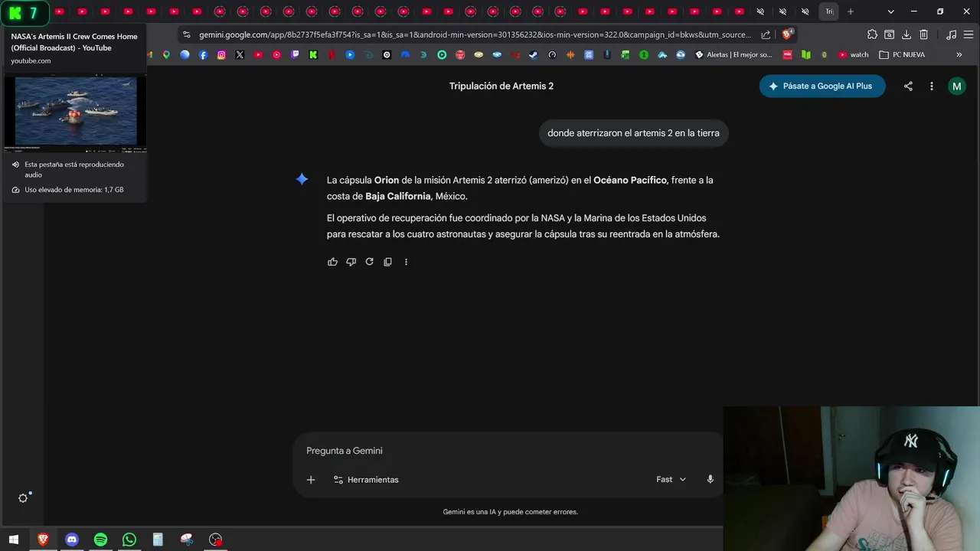Click the Pásate a Google AI Plus button
This screenshot has width=980, height=551.
pos(822,86)
